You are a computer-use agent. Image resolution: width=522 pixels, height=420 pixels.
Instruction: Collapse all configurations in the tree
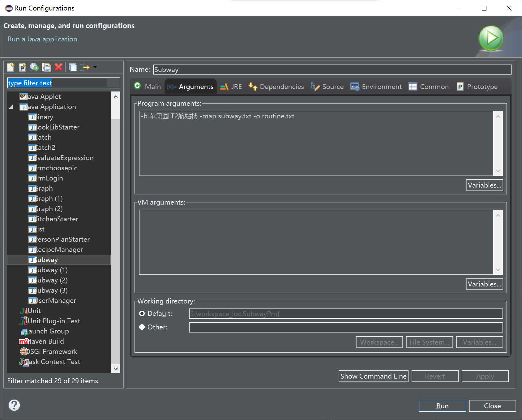click(73, 67)
